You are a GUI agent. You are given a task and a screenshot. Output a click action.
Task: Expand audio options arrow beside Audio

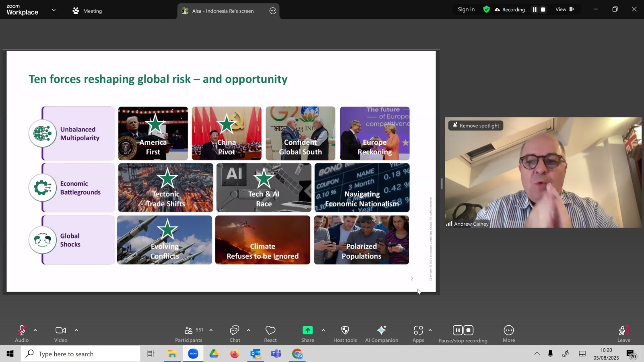tap(35, 330)
